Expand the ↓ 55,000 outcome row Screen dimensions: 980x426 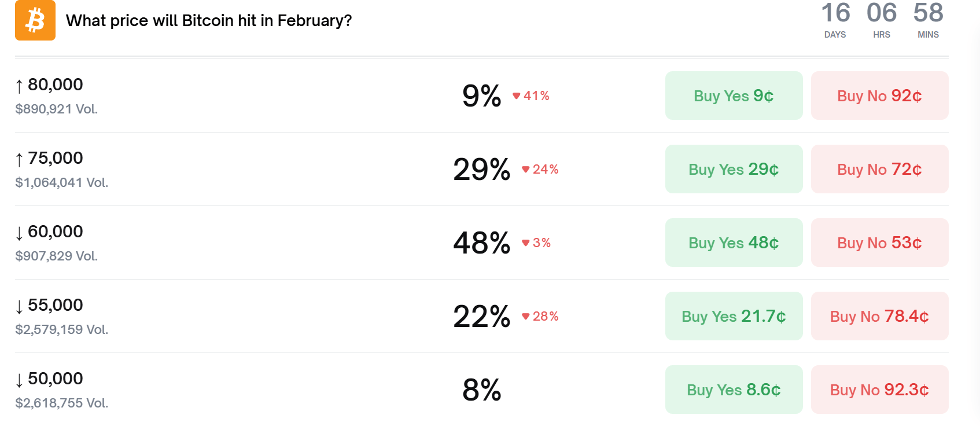click(x=56, y=305)
